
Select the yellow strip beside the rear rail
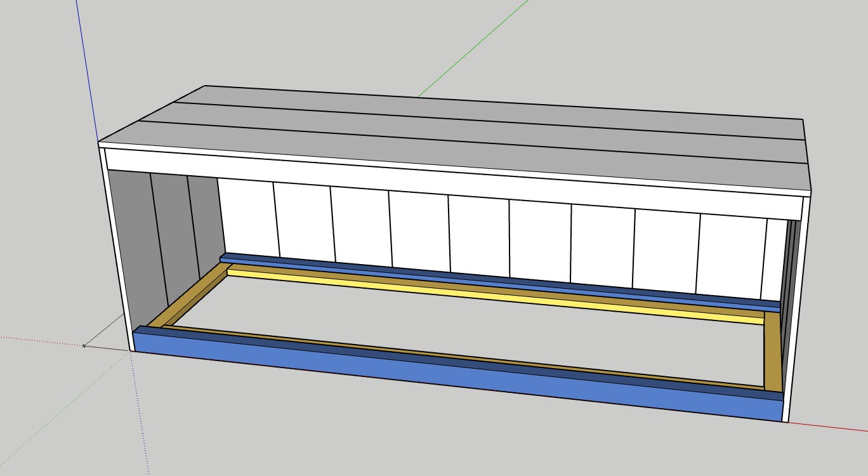(495, 297)
